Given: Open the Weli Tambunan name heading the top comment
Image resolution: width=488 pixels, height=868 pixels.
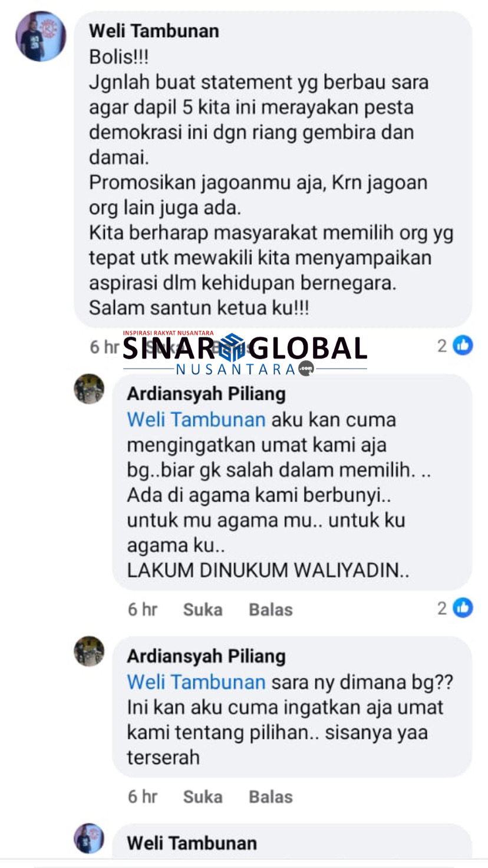Looking at the screenshot, I should click(x=154, y=31).
